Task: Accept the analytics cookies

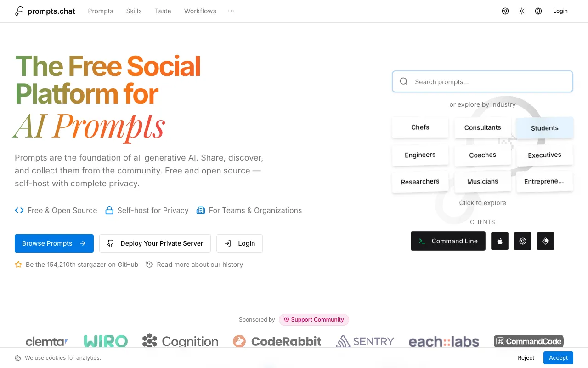Action: [558, 358]
